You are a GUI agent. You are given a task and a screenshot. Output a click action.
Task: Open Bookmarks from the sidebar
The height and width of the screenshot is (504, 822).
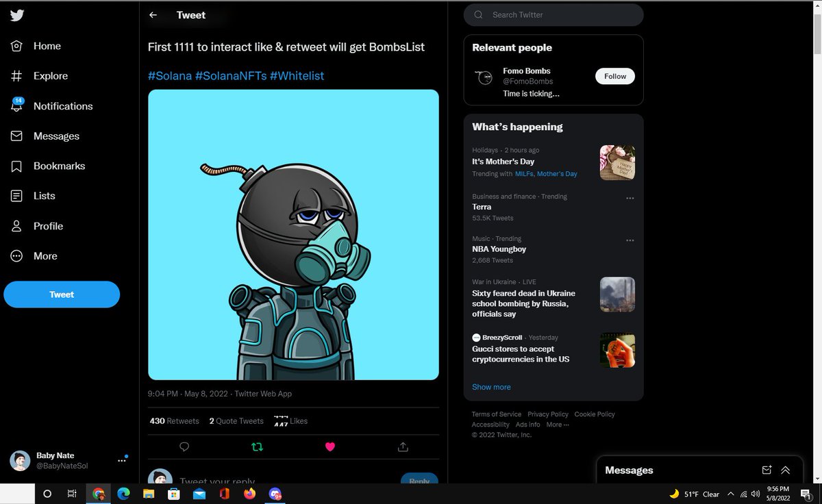point(48,166)
